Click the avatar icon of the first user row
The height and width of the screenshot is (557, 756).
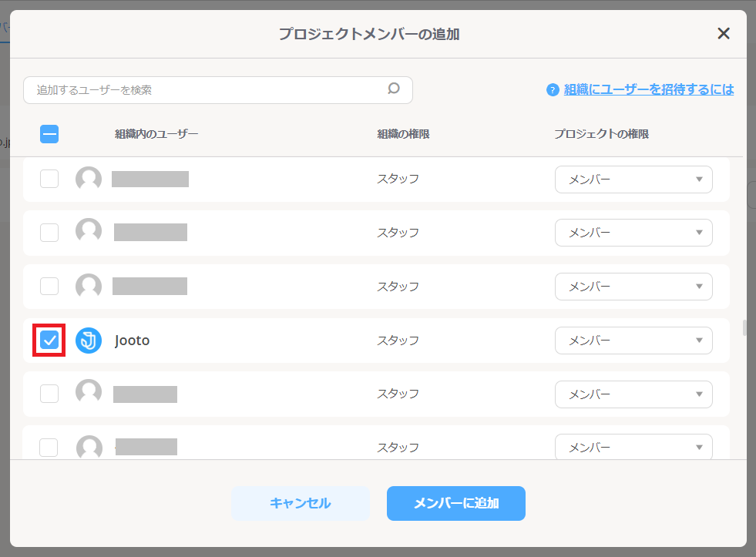click(88, 179)
